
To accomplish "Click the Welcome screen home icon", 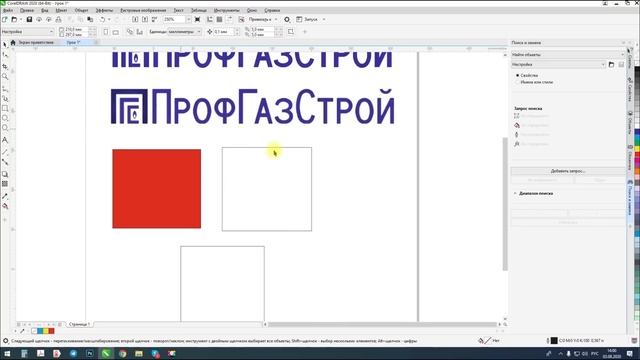I will click(13, 42).
